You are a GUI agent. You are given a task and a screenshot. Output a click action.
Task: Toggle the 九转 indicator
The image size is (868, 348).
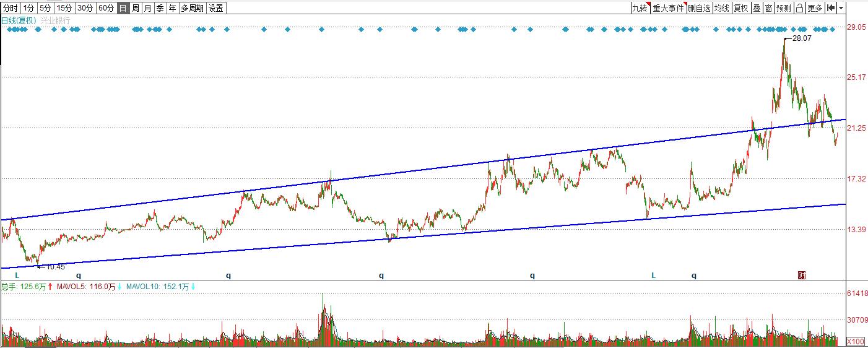(640, 8)
